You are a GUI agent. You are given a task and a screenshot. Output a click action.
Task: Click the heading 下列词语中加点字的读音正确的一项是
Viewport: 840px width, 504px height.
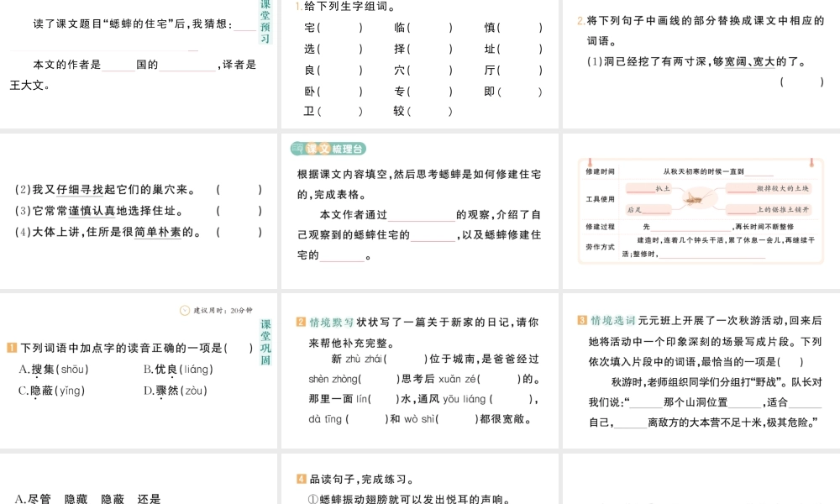coord(121,348)
